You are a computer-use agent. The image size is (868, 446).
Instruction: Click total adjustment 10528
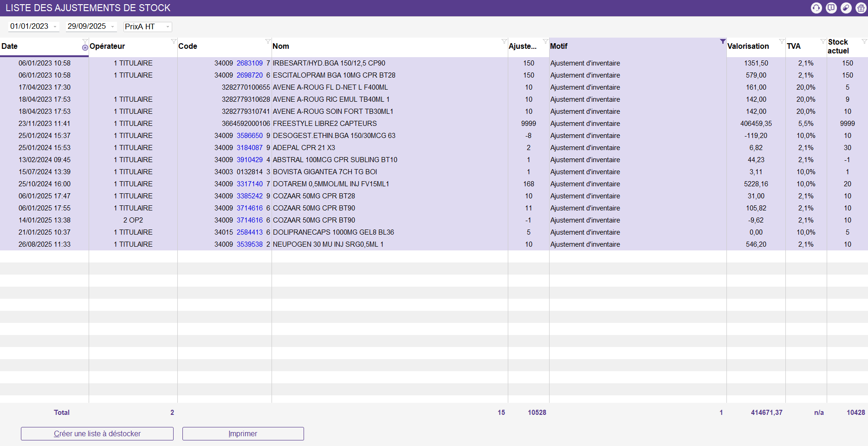coord(537,413)
